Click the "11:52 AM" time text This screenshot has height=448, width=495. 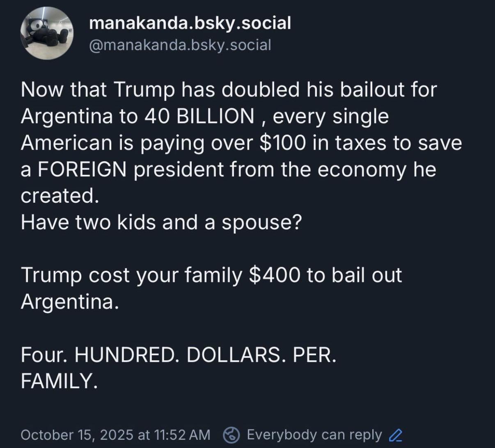tap(181, 434)
